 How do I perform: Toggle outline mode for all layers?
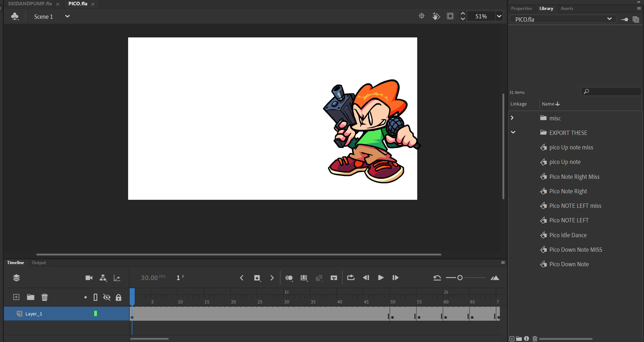point(95,297)
